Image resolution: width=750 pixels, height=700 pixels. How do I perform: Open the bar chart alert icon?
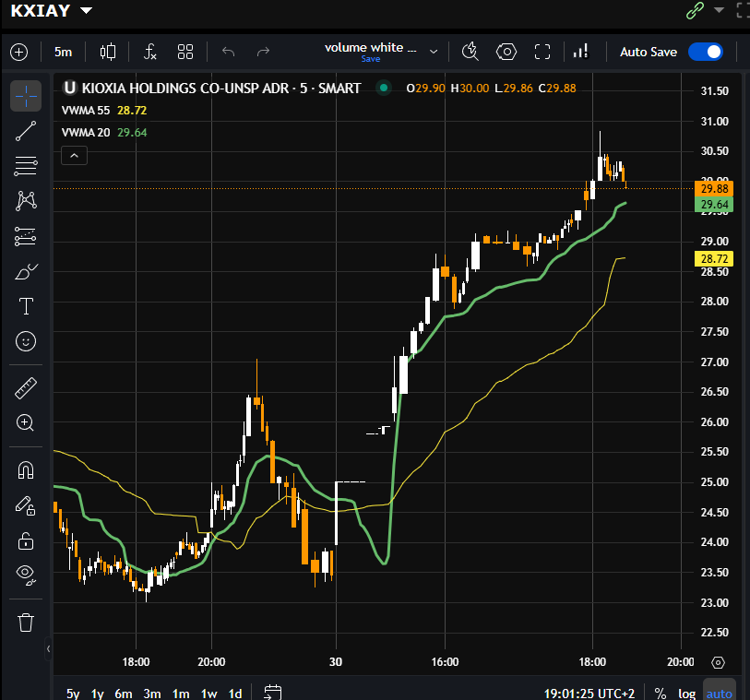pos(581,52)
